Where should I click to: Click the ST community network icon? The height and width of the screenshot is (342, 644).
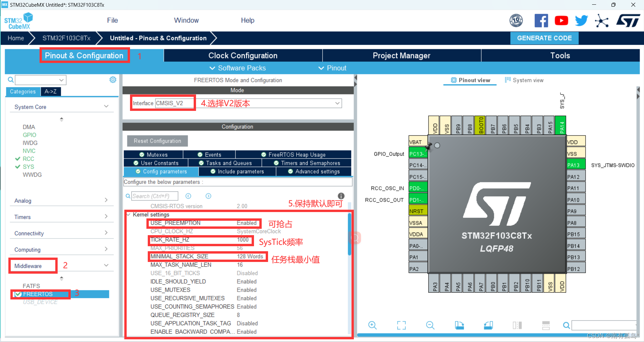602,21
